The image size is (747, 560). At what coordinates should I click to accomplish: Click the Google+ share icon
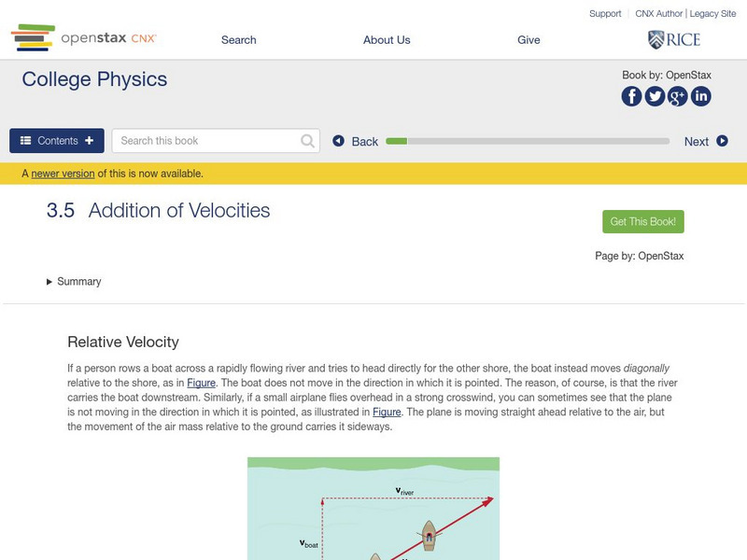677,95
